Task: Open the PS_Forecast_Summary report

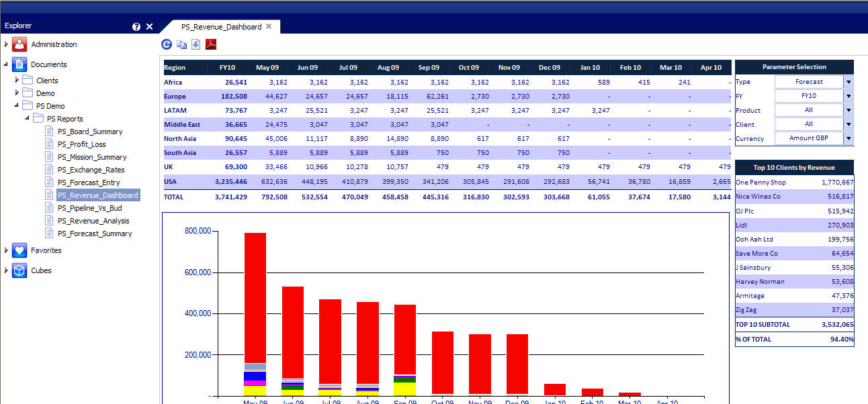Action: tap(95, 234)
